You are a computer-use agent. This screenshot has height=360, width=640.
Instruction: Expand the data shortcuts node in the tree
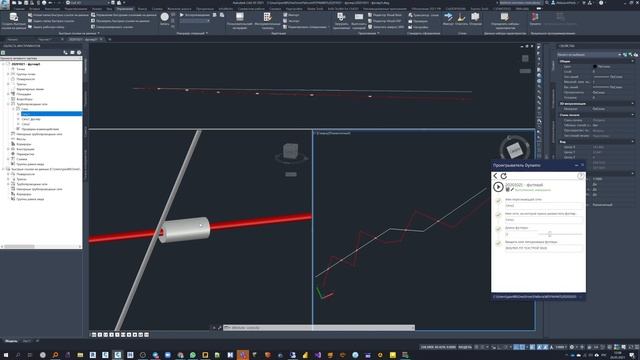coord(3,169)
